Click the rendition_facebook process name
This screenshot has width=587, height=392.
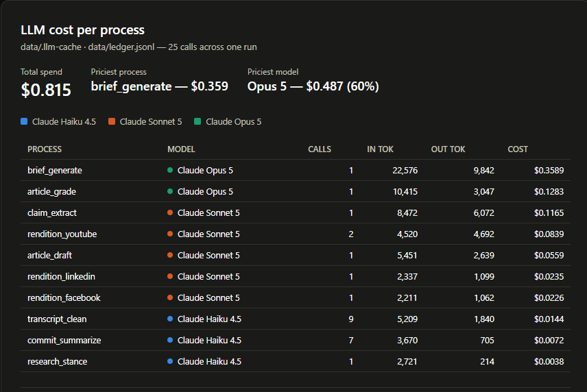pyautogui.click(x=64, y=298)
